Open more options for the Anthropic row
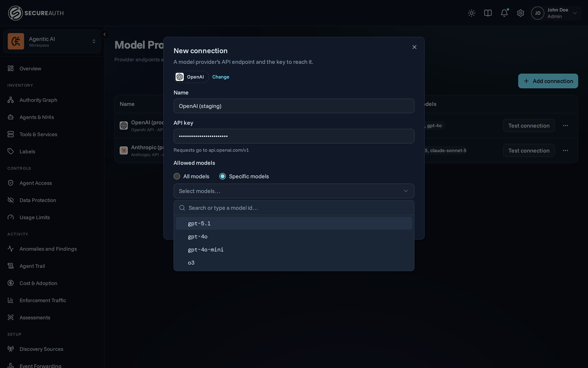This screenshot has width=588, height=368. pos(566,150)
